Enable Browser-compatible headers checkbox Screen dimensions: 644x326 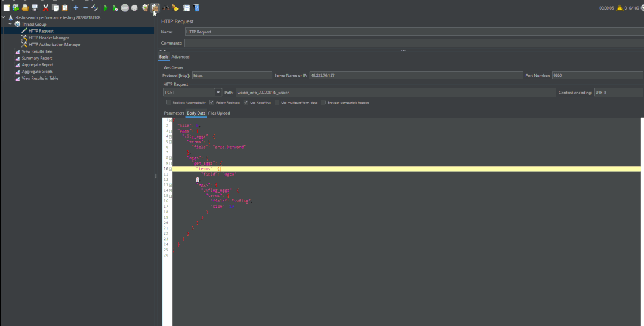coord(323,102)
